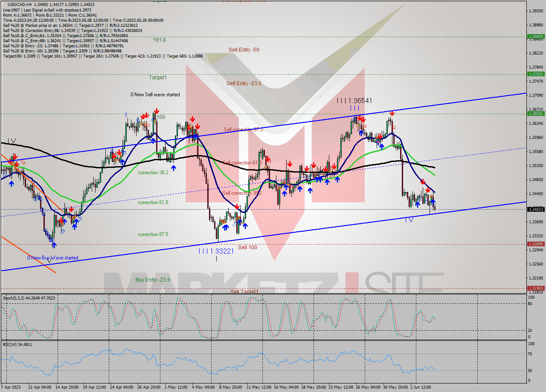Click the '8 May 20:00' time label
Image resolution: width=546 pixels, height=392 pixels.
click(230, 387)
